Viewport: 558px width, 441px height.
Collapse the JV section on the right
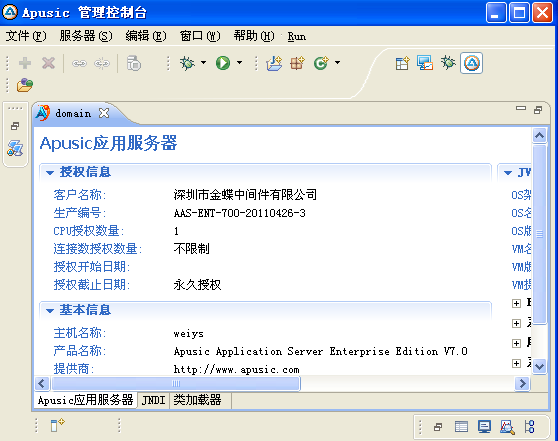click(x=508, y=173)
